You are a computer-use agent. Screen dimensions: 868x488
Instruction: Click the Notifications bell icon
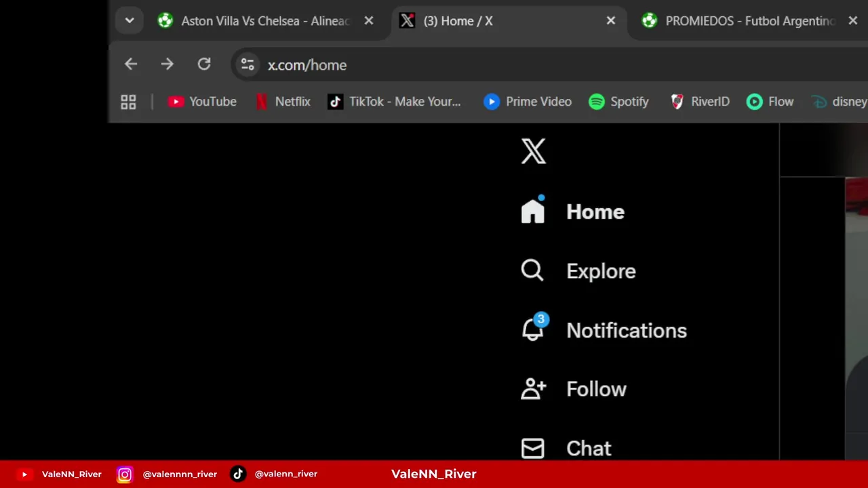click(533, 329)
